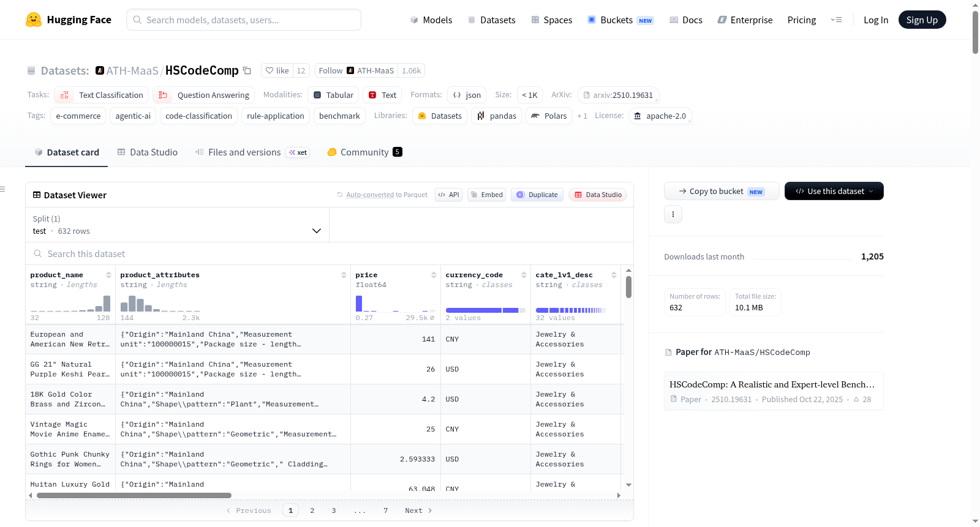The width and height of the screenshot is (980, 527).
Task: Click the left sidebar menu lines icon
Action: click(2, 189)
